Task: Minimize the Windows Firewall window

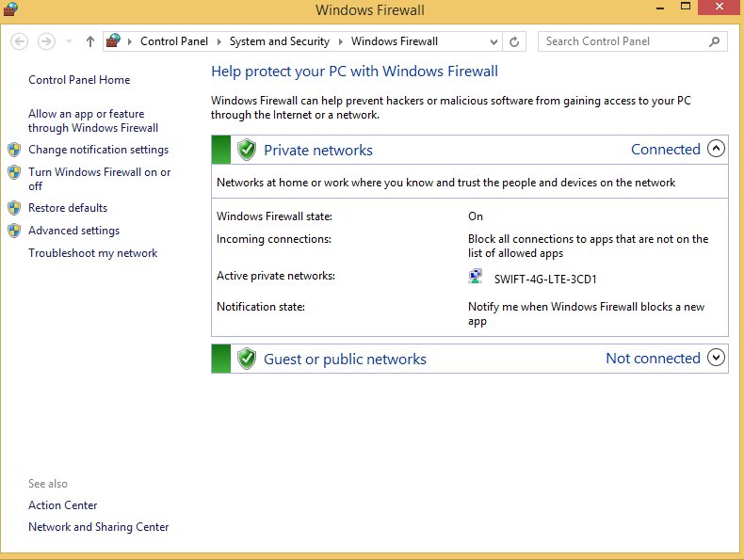Action: click(x=659, y=8)
